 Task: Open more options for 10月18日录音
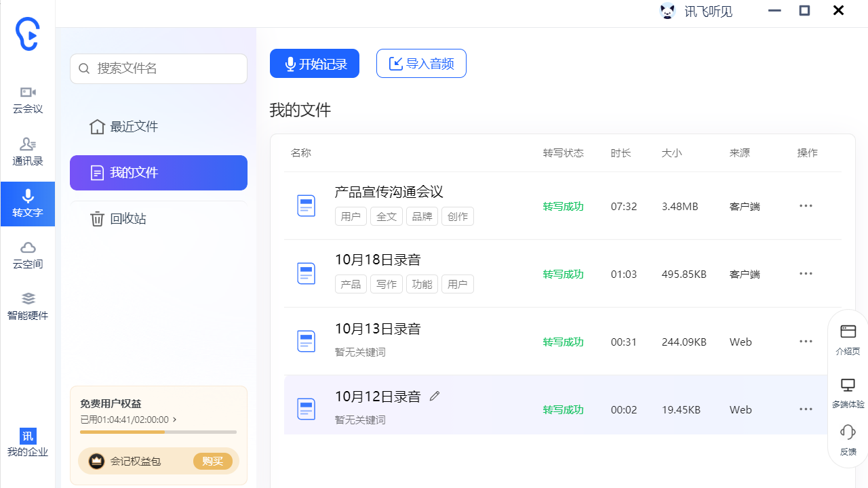(806, 274)
